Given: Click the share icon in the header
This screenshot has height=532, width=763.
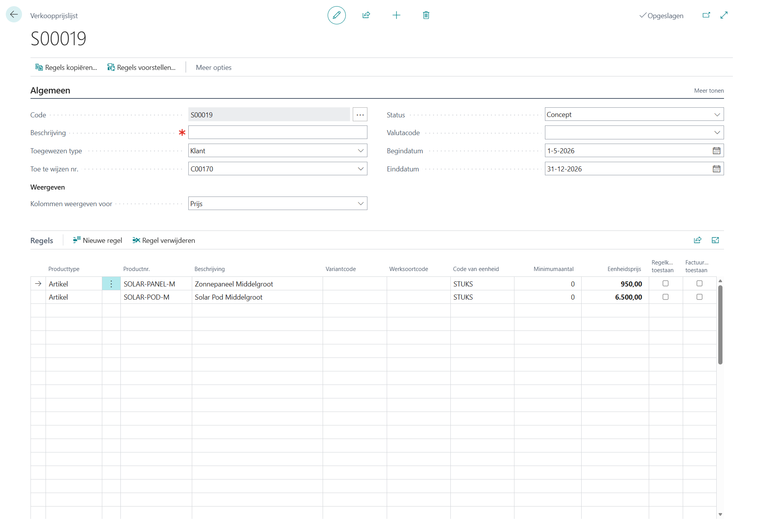Looking at the screenshot, I should coord(366,15).
